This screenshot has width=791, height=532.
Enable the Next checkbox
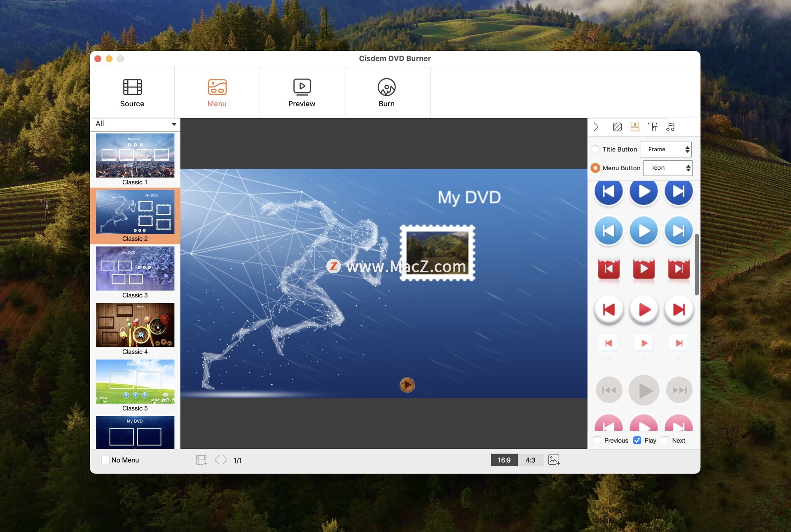[665, 440]
